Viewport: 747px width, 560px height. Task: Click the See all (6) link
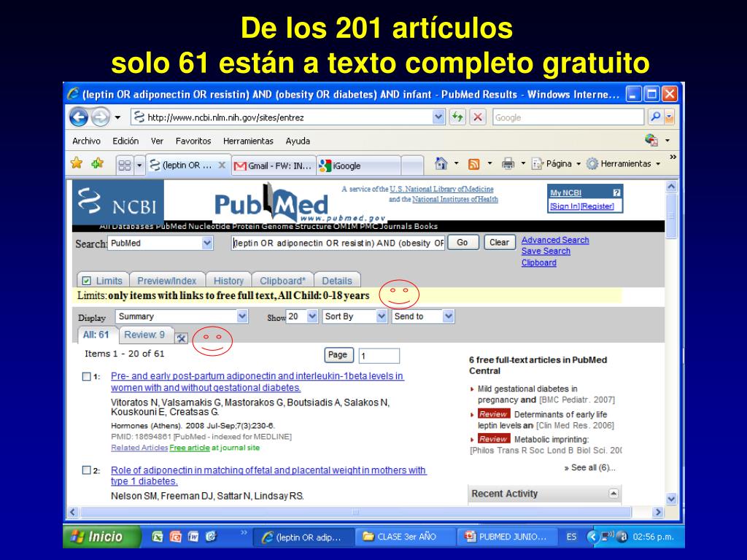(x=589, y=467)
